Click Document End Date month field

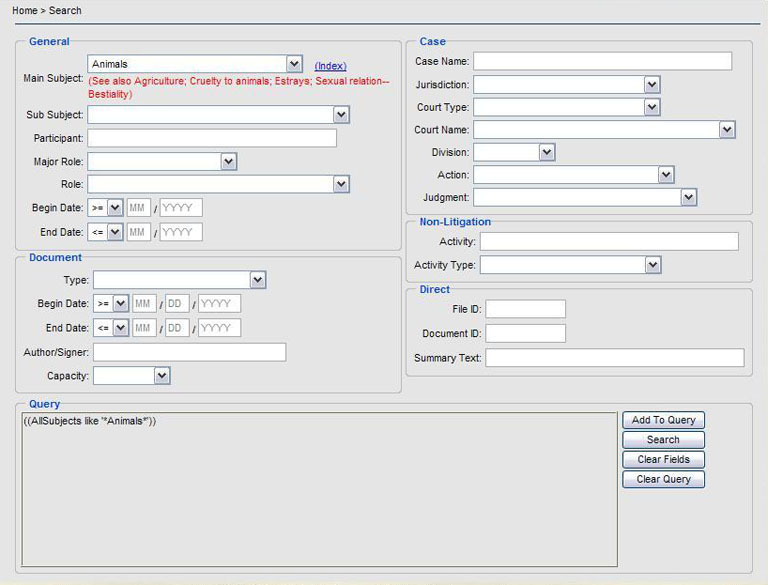pyautogui.click(x=144, y=328)
